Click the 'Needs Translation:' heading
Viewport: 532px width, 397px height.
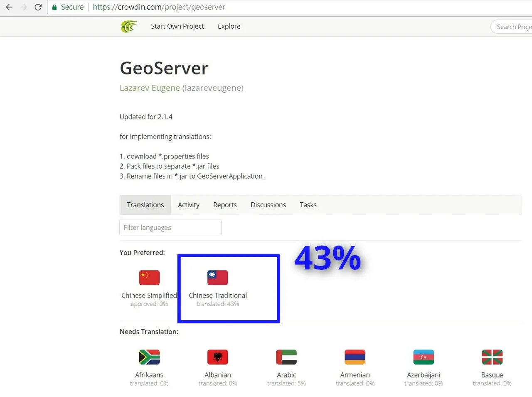149,332
